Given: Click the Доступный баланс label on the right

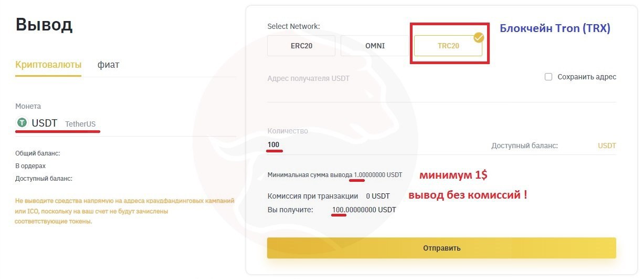Looking at the screenshot, I should coord(524,146).
